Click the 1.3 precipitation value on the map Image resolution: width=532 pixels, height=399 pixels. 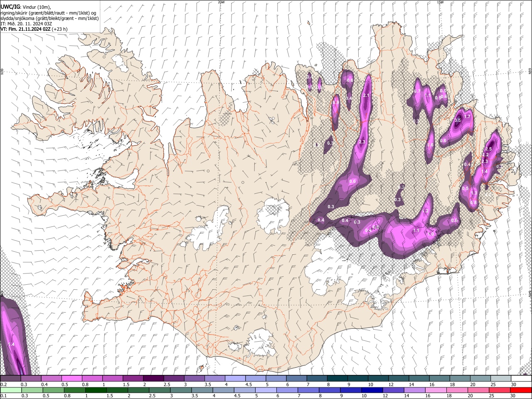tap(474, 193)
